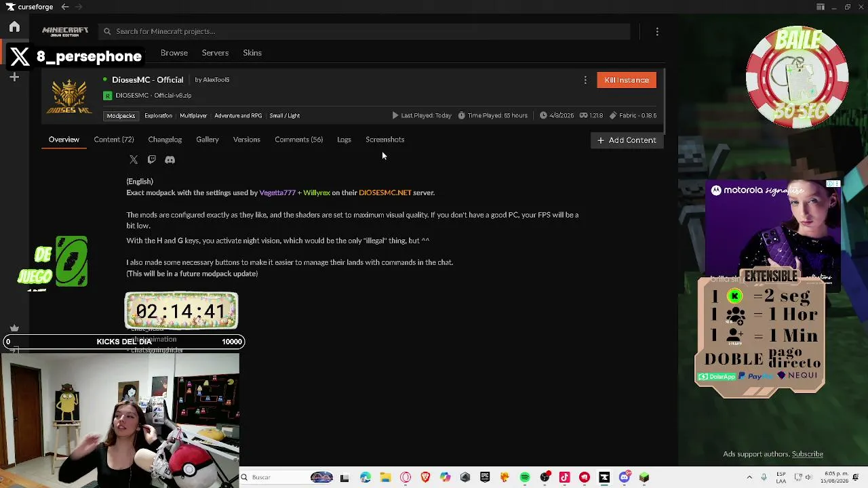Click the microphone tray icon

(764, 478)
